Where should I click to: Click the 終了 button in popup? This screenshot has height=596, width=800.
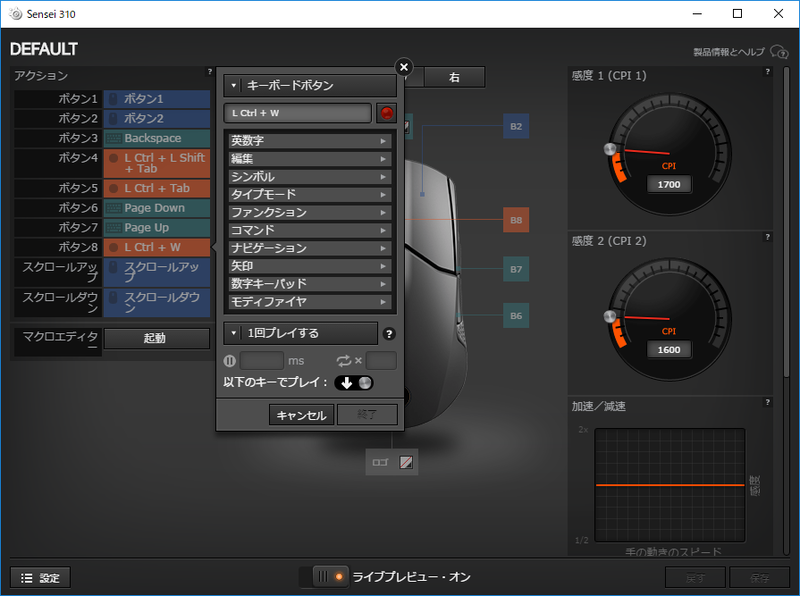pos(367,415)
